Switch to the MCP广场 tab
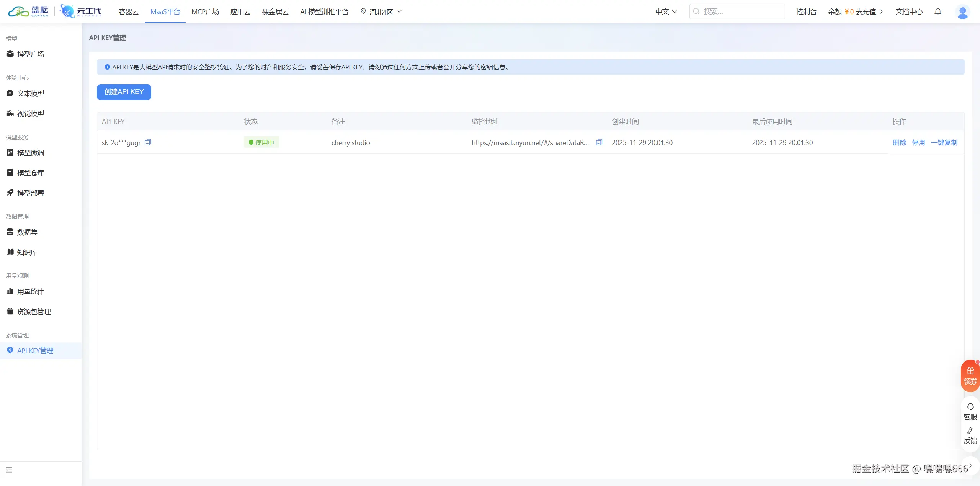The image size is (980, 486). click(x=205, y=12)
